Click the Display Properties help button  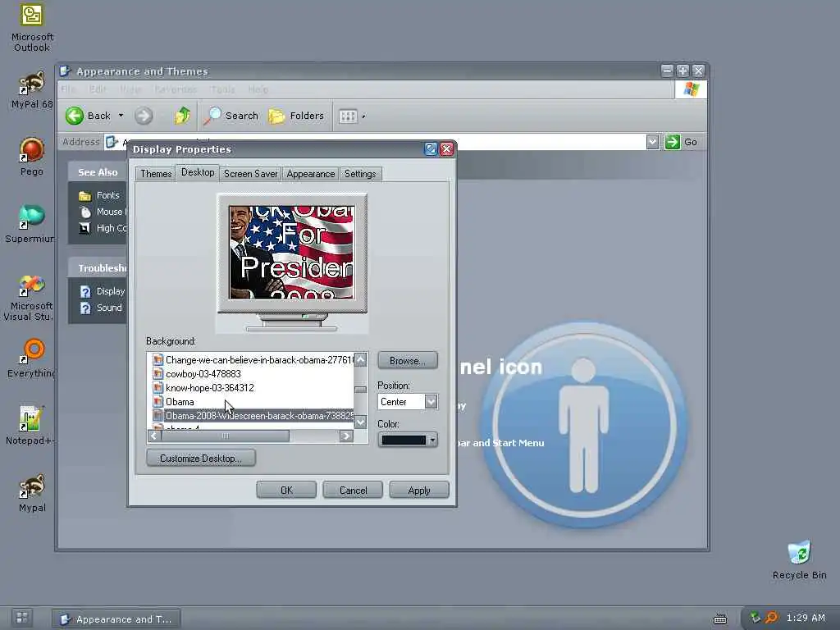(431, 149)
